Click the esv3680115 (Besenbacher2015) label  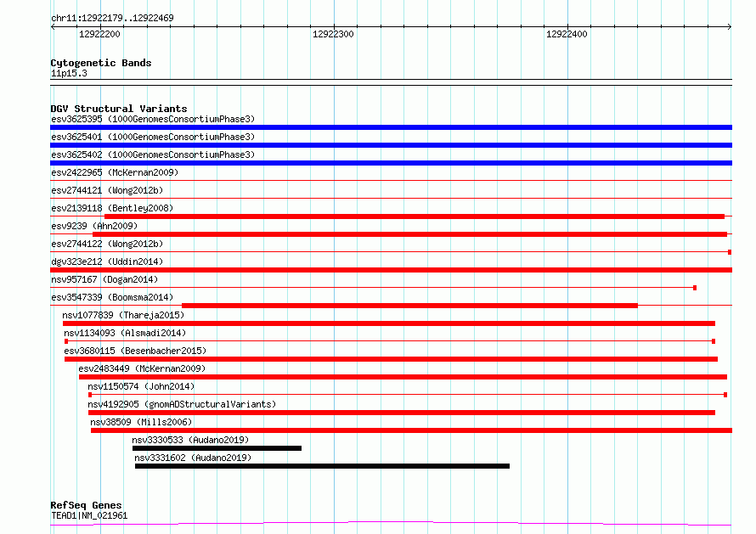pos(135,351)
